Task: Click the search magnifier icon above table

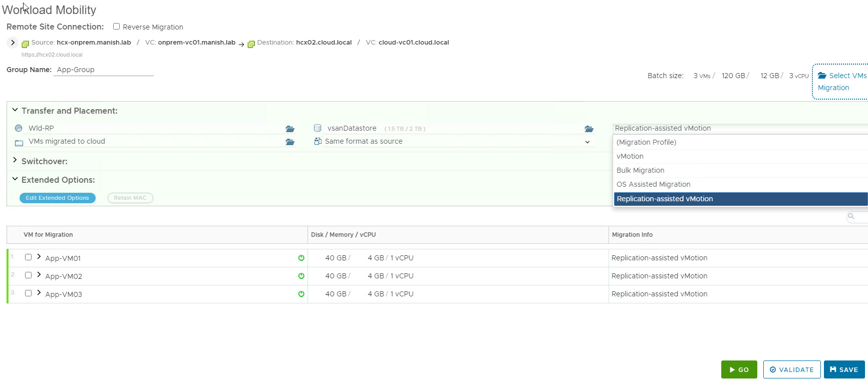Action: (x=851, y=216)
